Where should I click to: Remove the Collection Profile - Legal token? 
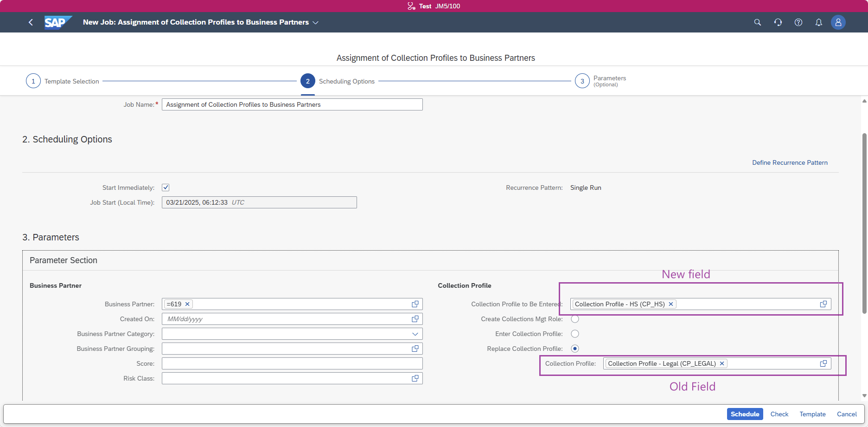(722, 363)
